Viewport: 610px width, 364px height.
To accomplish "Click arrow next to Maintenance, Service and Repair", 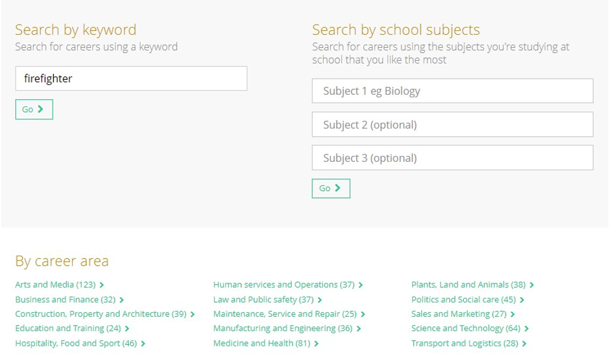I will (x=363, y=314).
